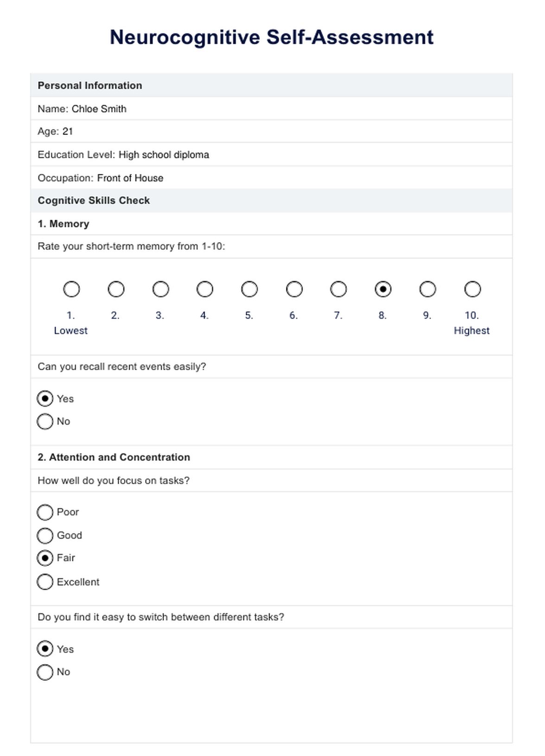Select Fair for focus on tasks
Screen dimensions: 545x756
45,558
